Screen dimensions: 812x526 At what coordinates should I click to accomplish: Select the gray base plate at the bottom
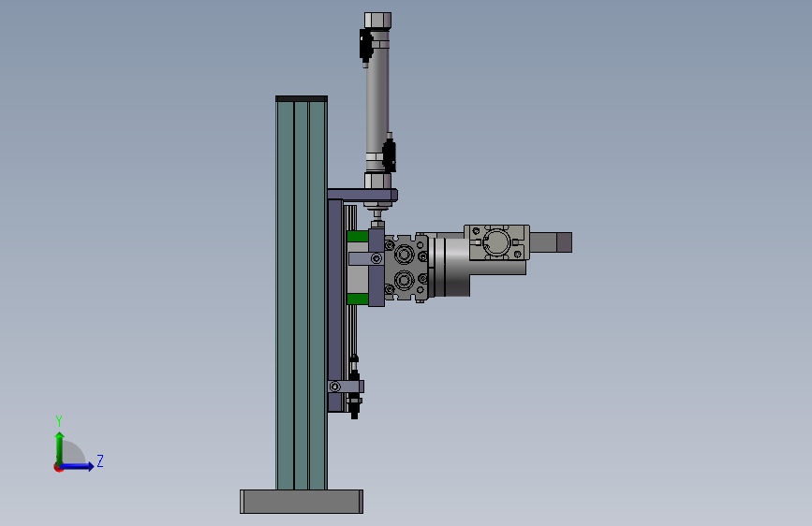[x=302, y=502]
